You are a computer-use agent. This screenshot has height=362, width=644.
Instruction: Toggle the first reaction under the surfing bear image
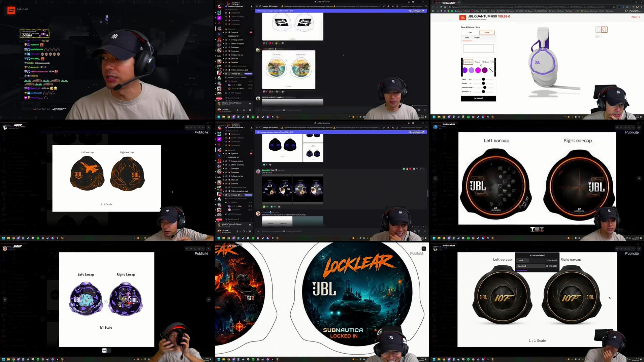[x=265, y=92]
